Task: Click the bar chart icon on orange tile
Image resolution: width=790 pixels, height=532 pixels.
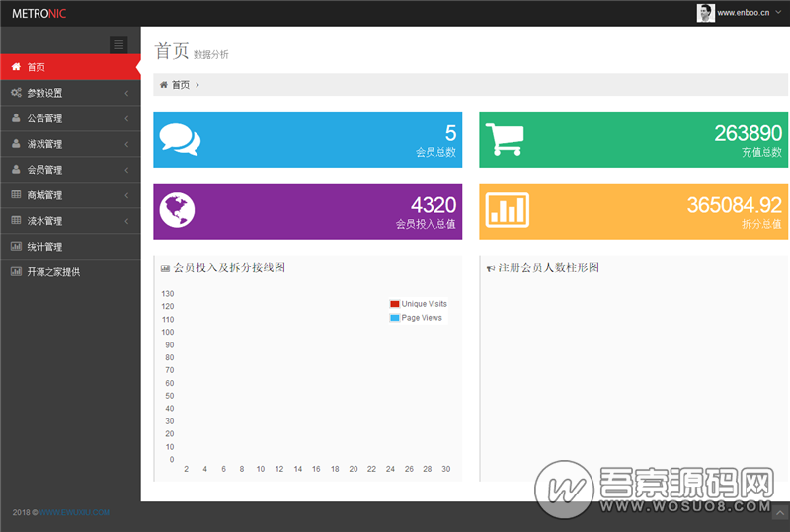Action: click(508, 209)
